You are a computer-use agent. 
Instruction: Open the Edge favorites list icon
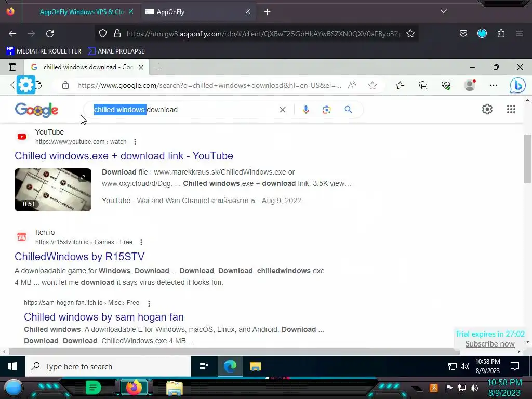[400, 85]
